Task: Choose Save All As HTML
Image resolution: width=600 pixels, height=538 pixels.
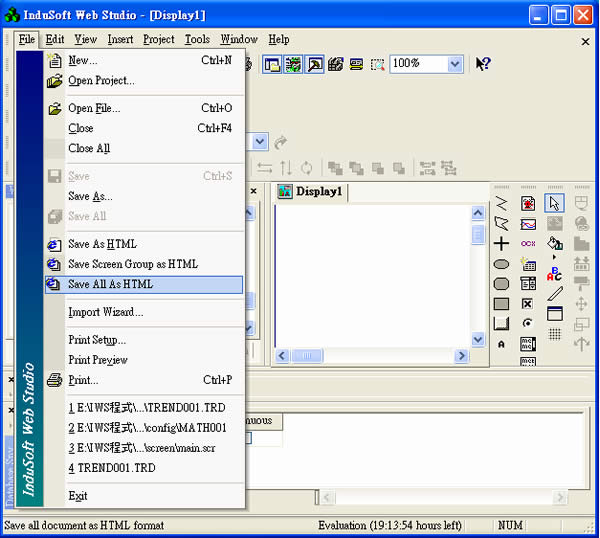Action: (110, 284)
